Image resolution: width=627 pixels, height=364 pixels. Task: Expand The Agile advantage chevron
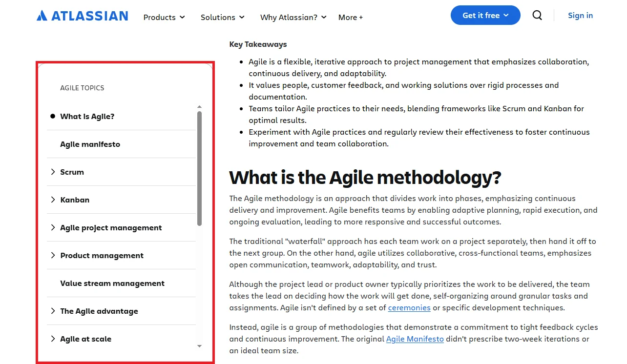53,311
